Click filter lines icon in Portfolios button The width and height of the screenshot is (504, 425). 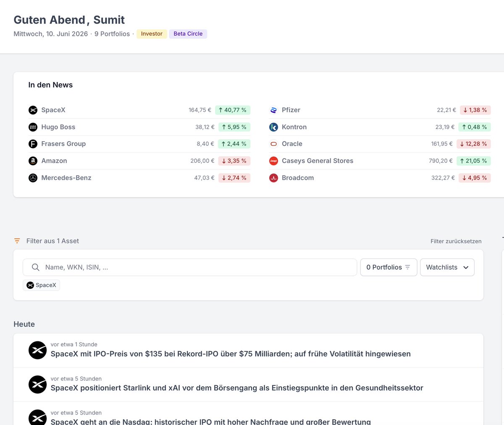point(407,267)
